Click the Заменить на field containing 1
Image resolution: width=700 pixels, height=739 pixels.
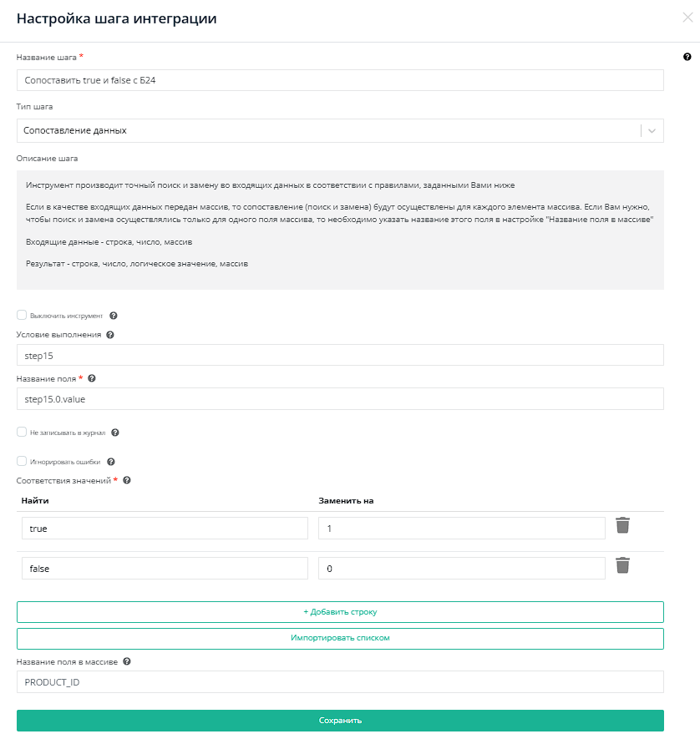point(461,529)
